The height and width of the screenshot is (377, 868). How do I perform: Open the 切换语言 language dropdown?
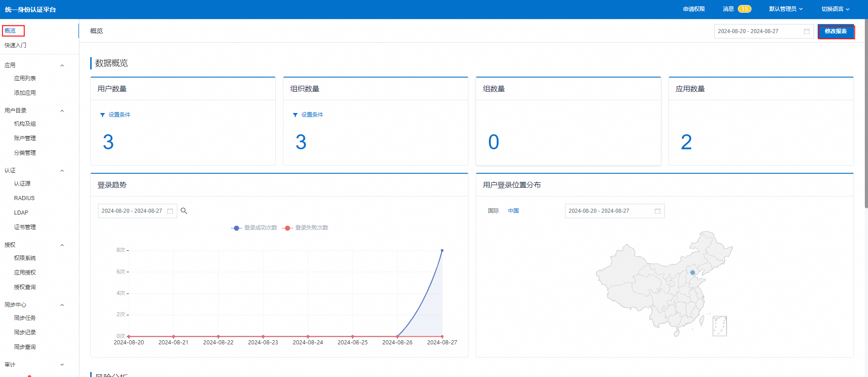pos(835,9)
